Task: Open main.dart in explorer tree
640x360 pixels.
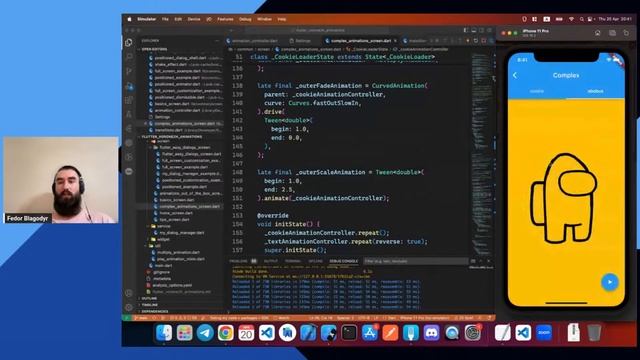Action: pos(163,265)
